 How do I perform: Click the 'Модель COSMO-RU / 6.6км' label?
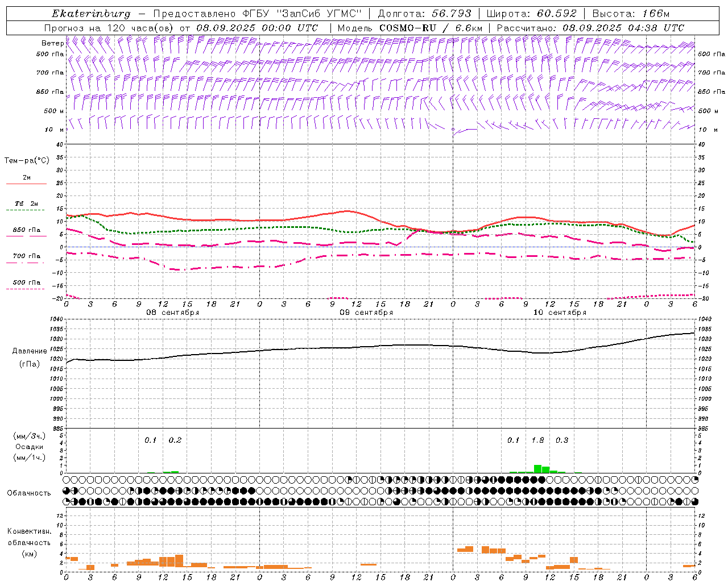click(409, 28)
